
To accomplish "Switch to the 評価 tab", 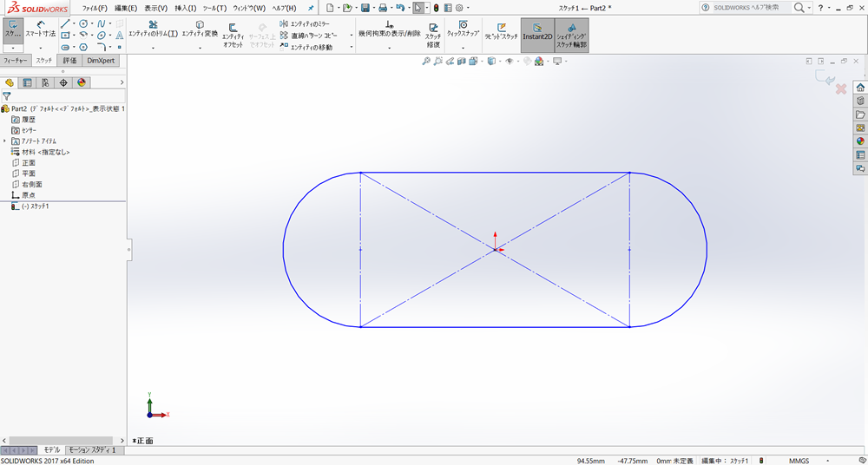I will point(69,61).
